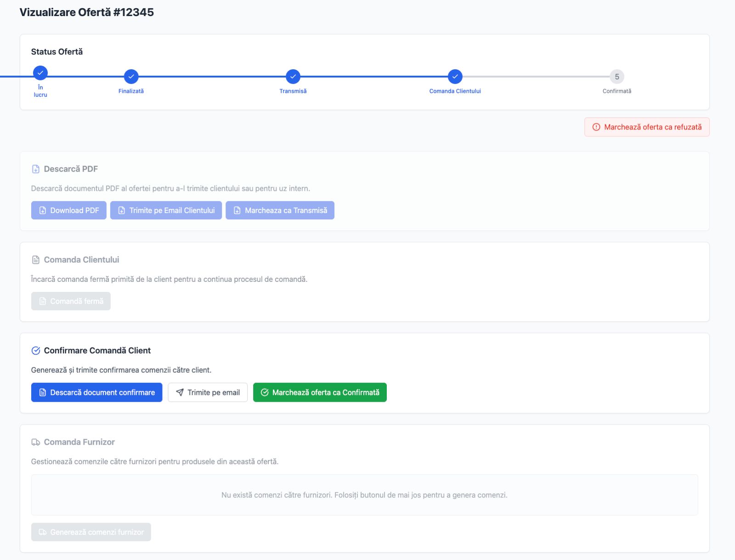Click the truck icon beside 'Comanda Furnizor'
The height and width of the screenshot is (560, 735).
[x=36, y=442]
